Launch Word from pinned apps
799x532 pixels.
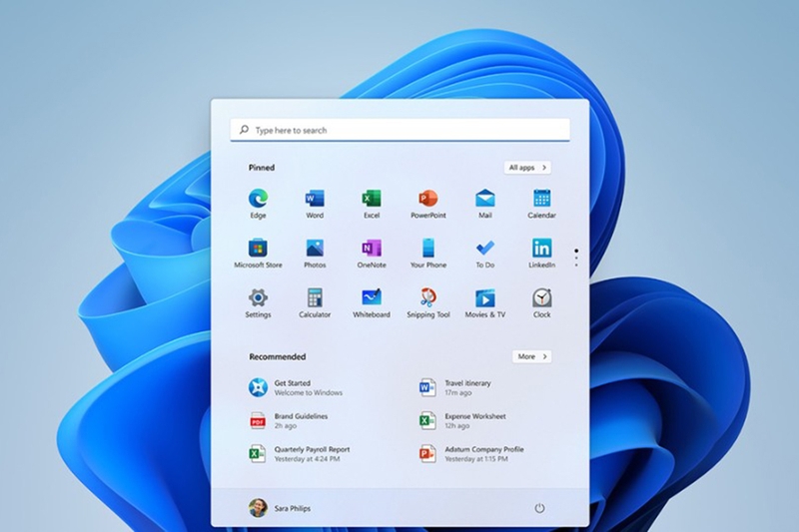click(315, 204)
